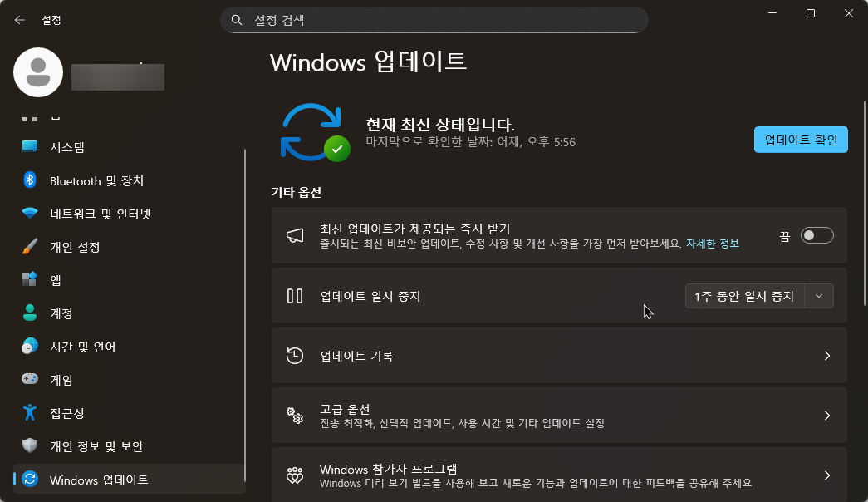The image size is (868, 502).
Task: Click the Windows 업데이트 page title
Action: coord(368,61)
